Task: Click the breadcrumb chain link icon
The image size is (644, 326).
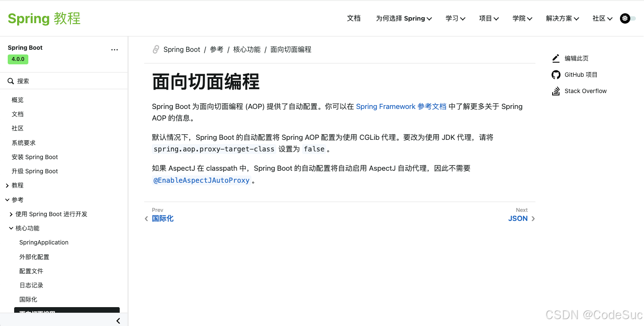Action: coord(156,49)
